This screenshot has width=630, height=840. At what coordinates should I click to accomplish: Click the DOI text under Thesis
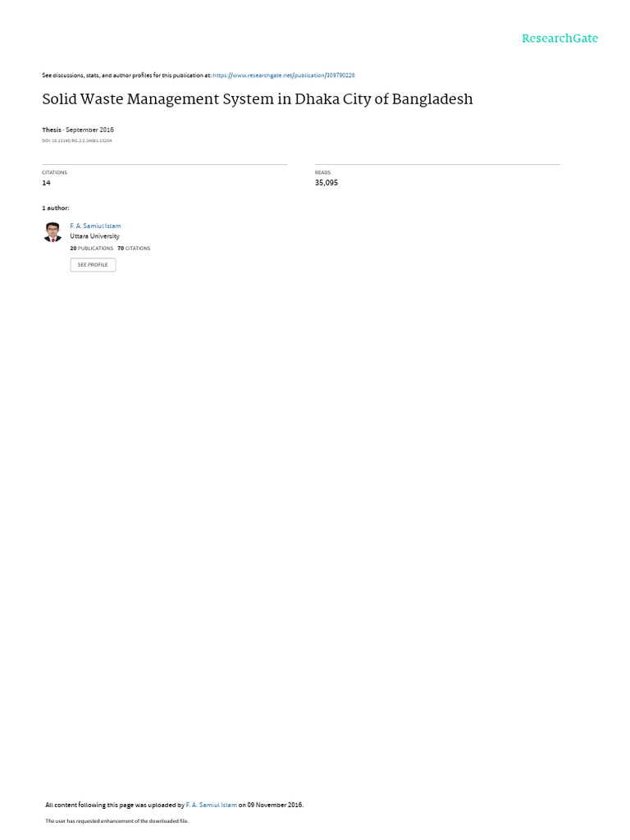[77, 141]
